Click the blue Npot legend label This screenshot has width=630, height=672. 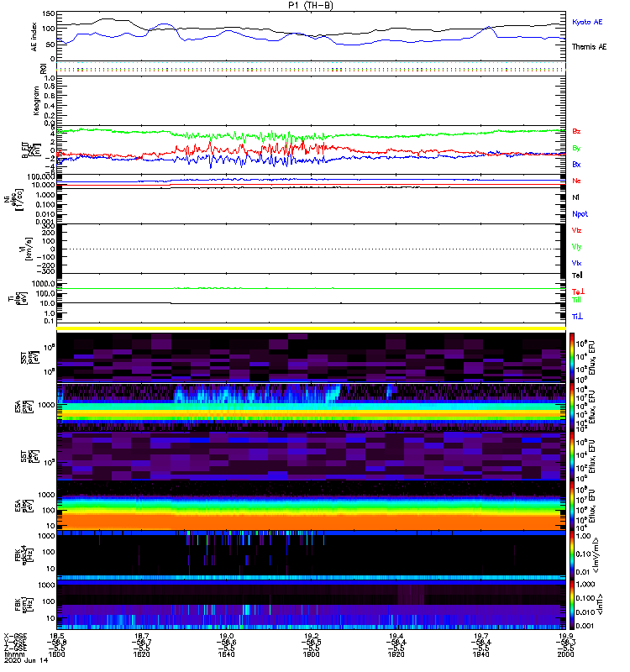[580, 214]
